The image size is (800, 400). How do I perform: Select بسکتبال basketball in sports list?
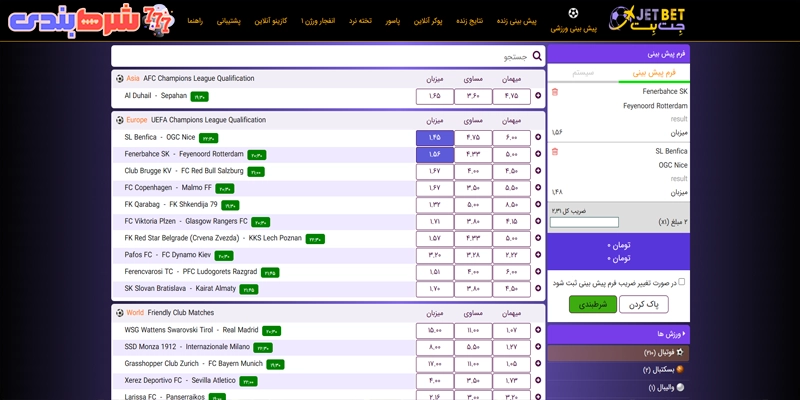[x=618, y=370]
